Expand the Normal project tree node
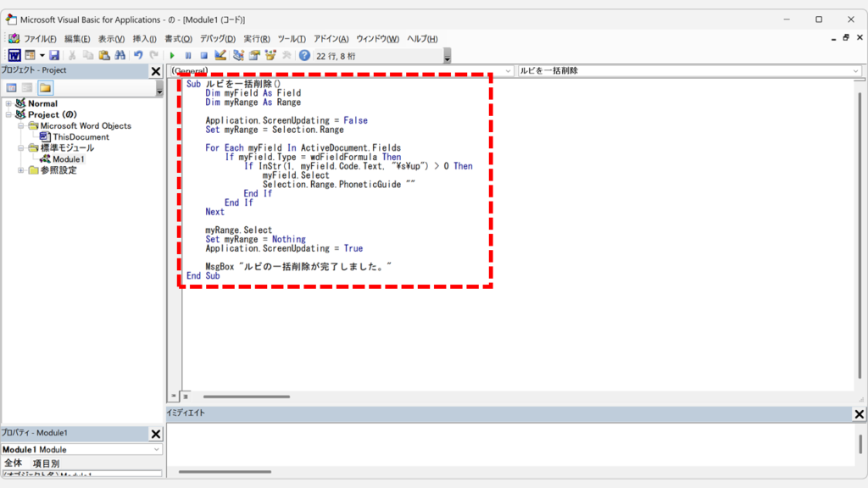868x488 pixels. point(8,103)
